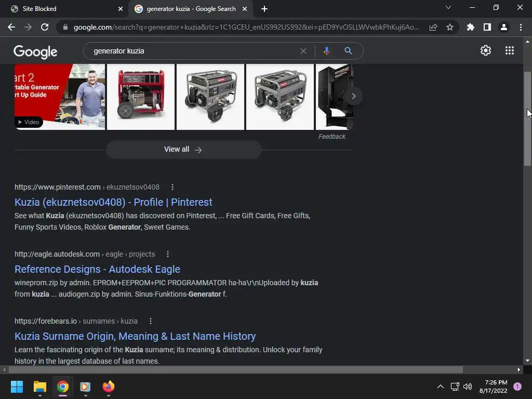The height and width of the screenshot is (399, 532).
Task: Open options for the forebears.io result
Action: click(151, 321)
